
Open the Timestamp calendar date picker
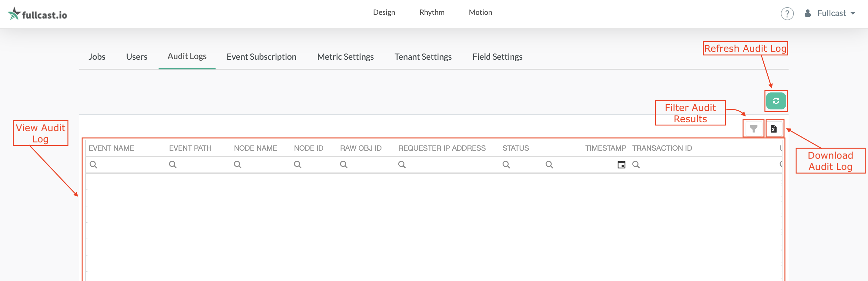tap(621, 165)
